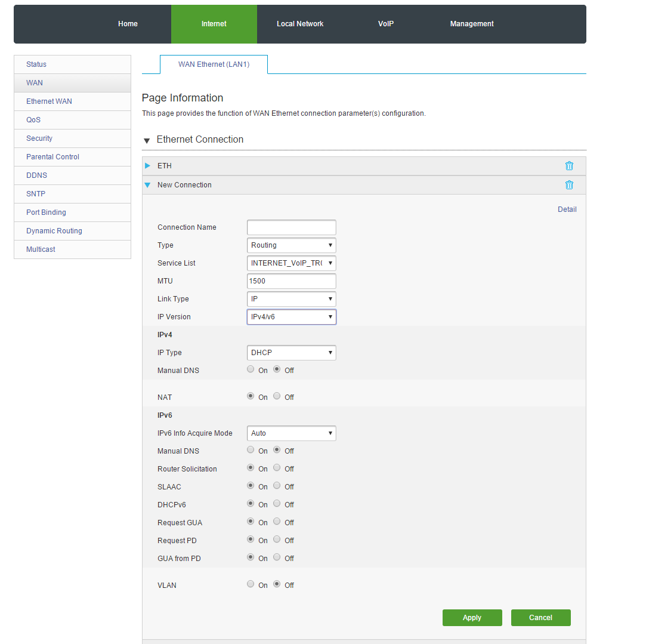Open Security in the sidebar
Screen dimensions: 646x644
tap(73, 138)
